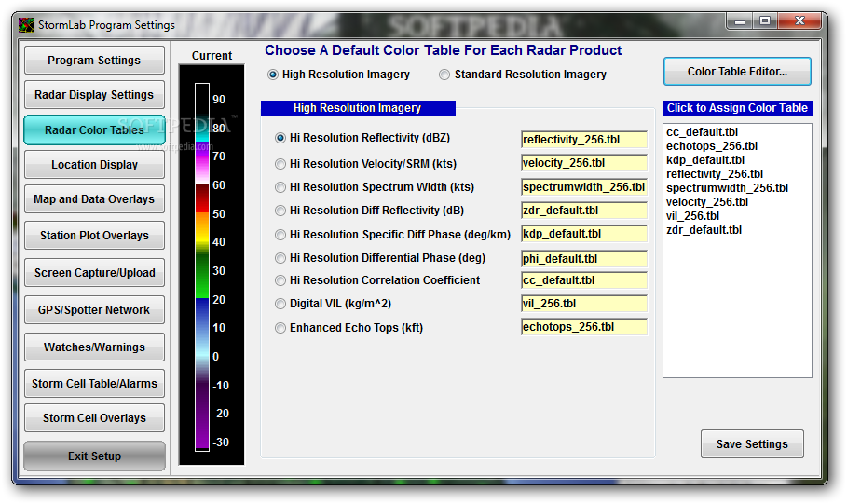Assign kdp_default.tbl from color table list
Viewport: 847px width, 504px height.
pos(705,160)
